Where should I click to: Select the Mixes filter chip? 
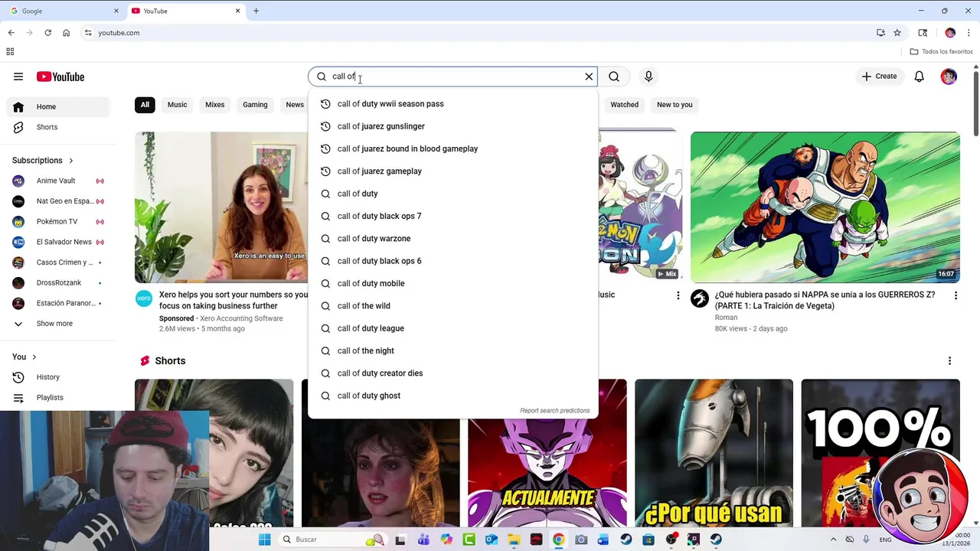coord(215,105)
